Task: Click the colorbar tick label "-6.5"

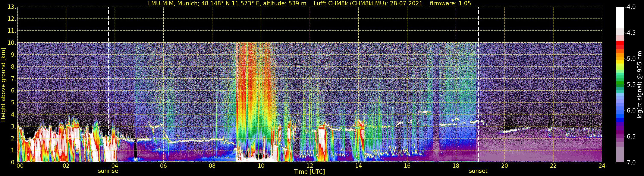Action: pos(630,136)
